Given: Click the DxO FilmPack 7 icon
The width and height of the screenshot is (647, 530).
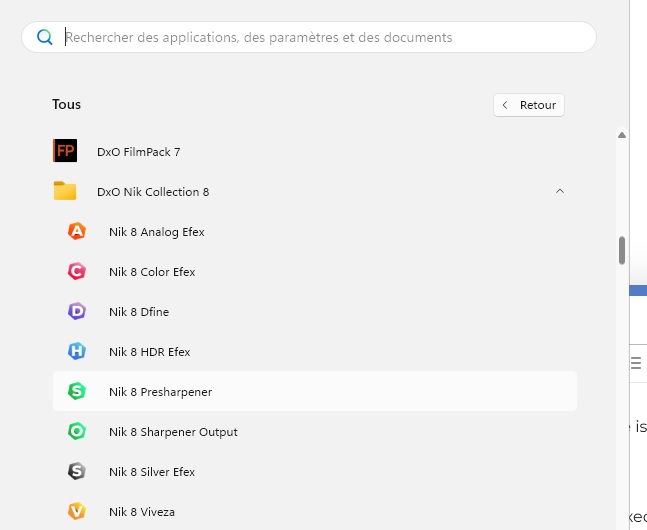Looking at the screenshot, I should click(x=65, y=151).
